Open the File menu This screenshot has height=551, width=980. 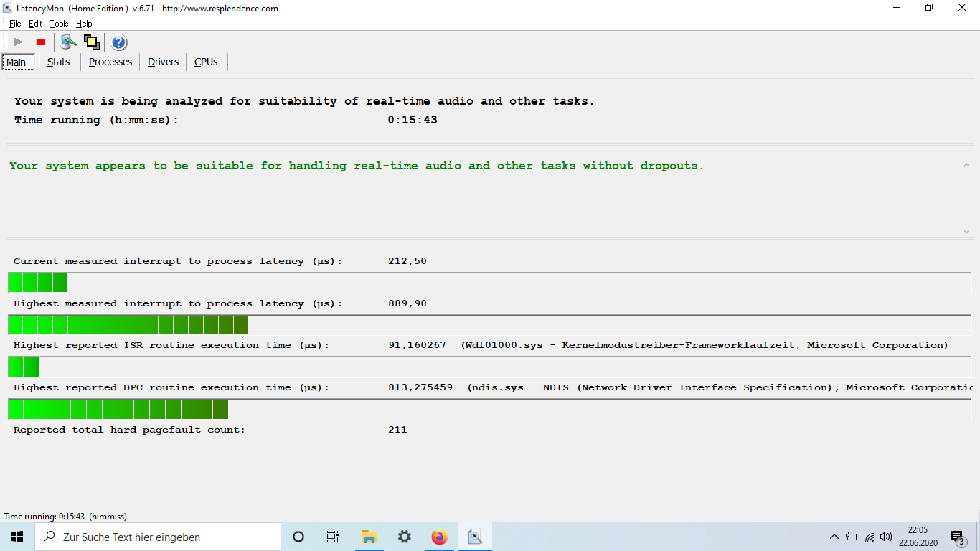(15, 24)
